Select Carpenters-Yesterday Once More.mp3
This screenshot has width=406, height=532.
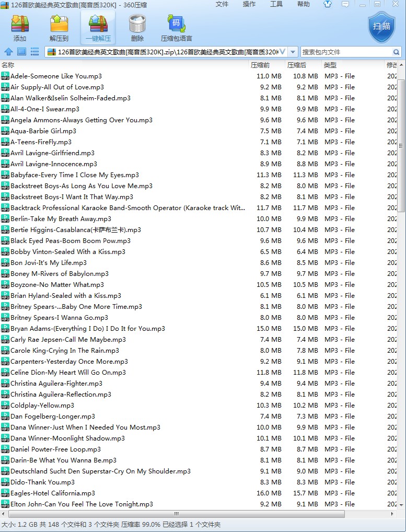click(x=69, y=361)
